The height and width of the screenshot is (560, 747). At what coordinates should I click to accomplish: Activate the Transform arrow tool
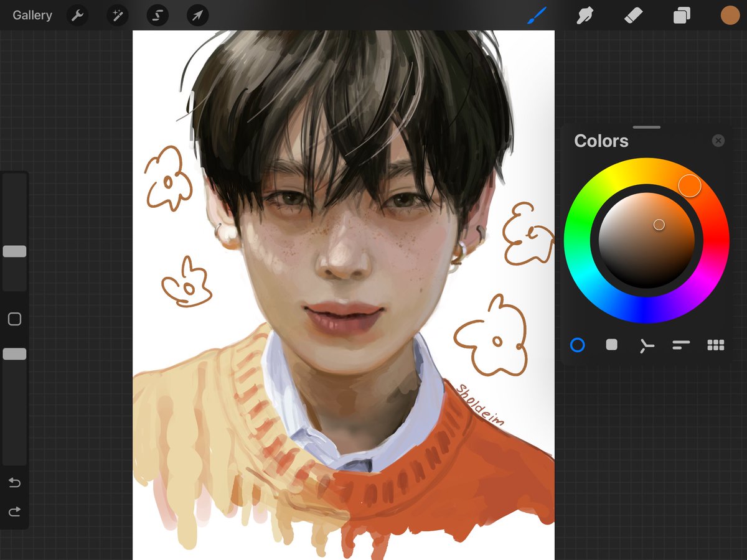[197, 16]
